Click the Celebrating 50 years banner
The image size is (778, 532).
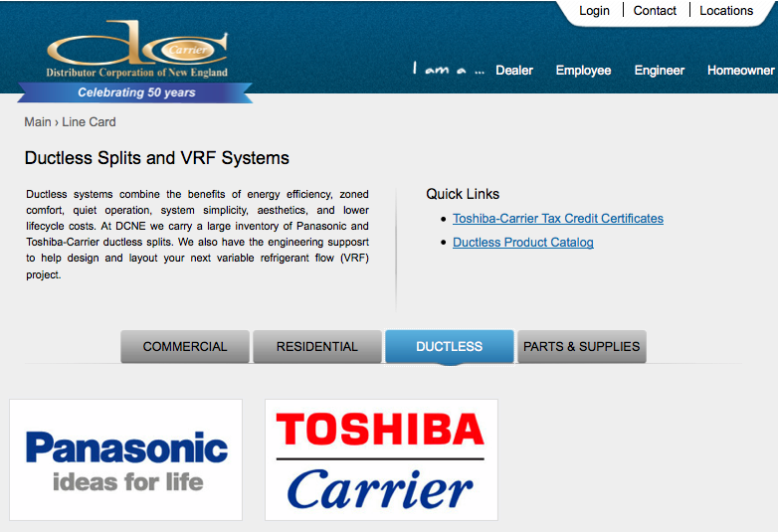tap(135, 92)
